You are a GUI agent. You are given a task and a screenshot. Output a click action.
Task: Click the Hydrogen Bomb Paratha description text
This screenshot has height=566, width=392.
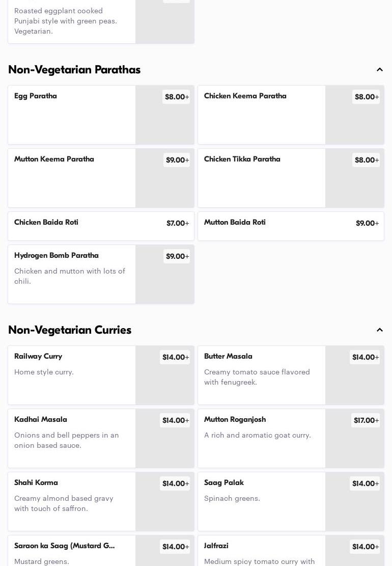tap(70, 276)
